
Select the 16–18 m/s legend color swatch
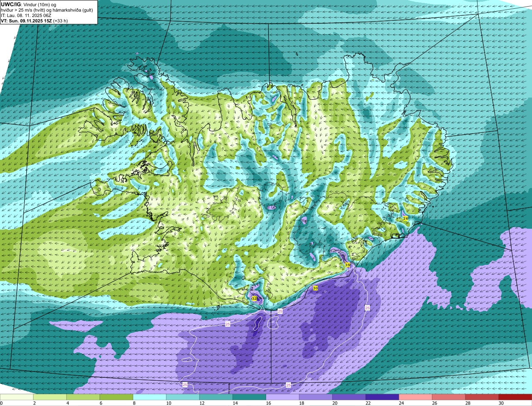(x=283, y=397)
